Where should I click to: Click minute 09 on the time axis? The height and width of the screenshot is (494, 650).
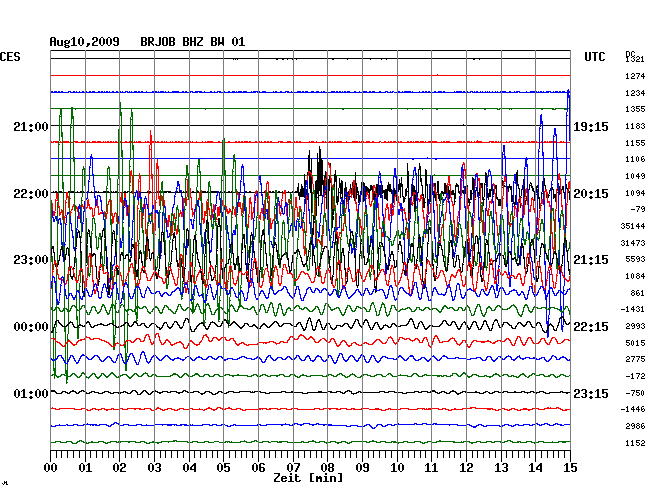pyautogui.click(x=362, y=468)
